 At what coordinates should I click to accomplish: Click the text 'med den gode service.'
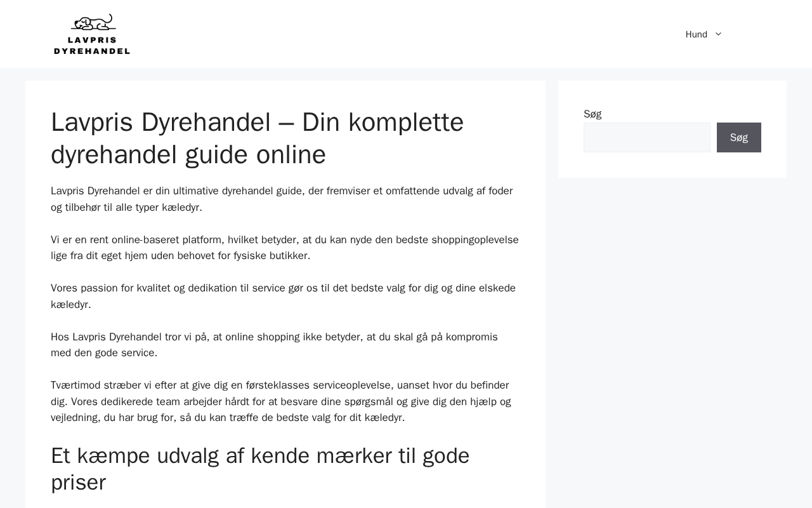tap(104, 353)
